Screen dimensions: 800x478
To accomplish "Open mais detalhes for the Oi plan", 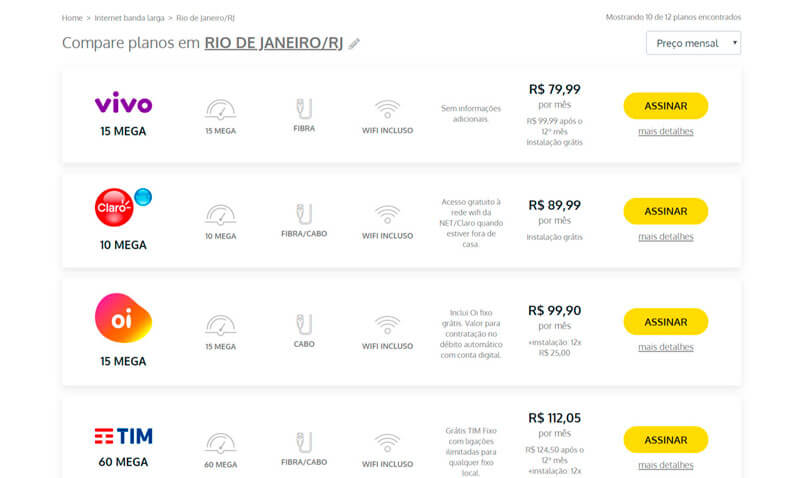I will coord(666,347).
